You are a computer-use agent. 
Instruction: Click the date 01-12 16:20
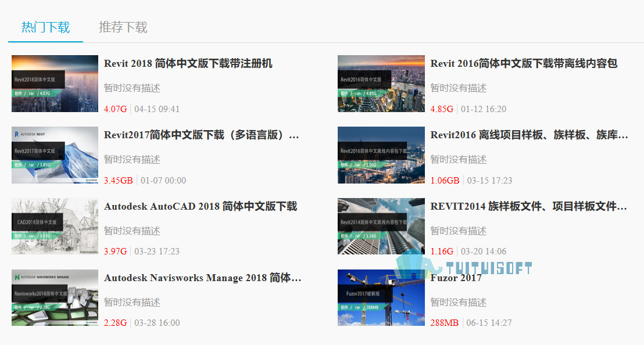coord(484,109)
